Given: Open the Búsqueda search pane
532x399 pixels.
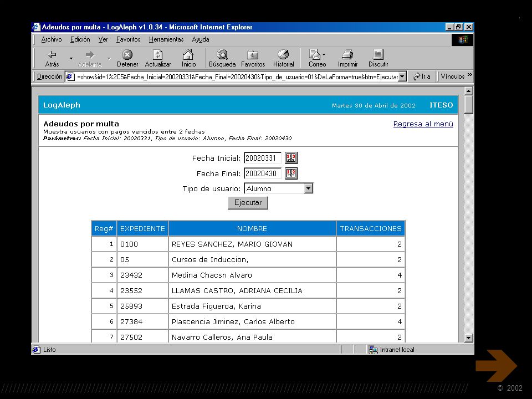Looking at the screenshot, I should point(222,58).
